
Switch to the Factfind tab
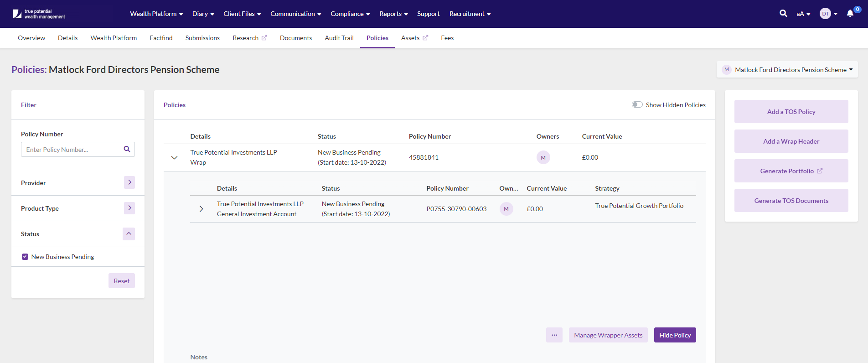[161, 38]
